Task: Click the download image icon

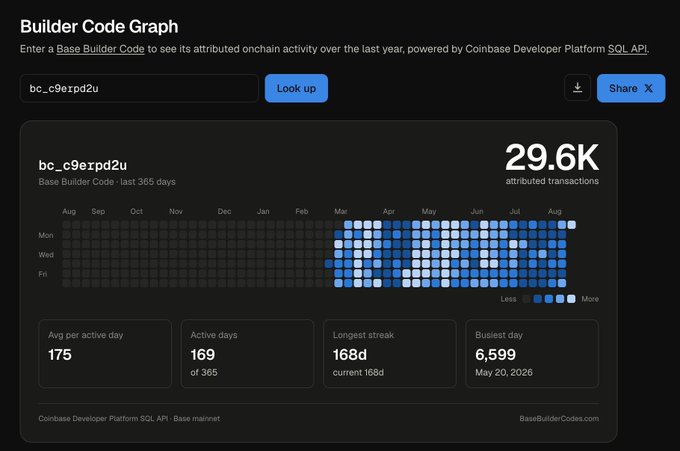Action: (577, 88)
